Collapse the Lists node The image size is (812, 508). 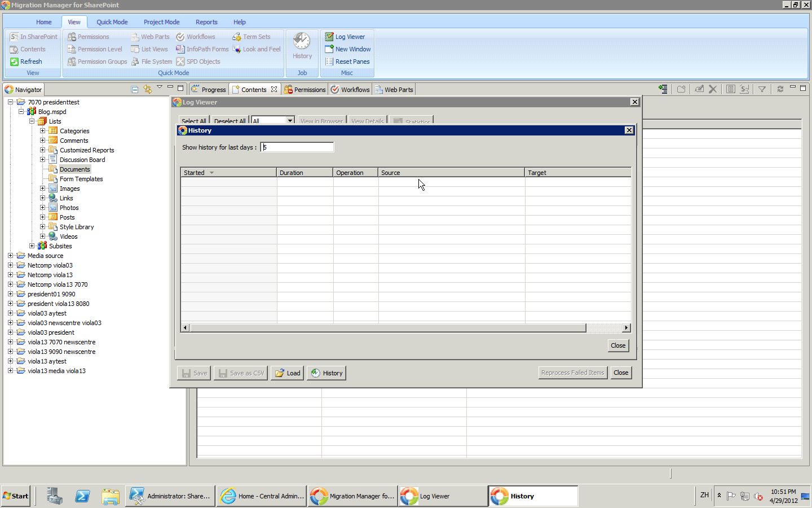pyautogui.click(x=32, y=121)
